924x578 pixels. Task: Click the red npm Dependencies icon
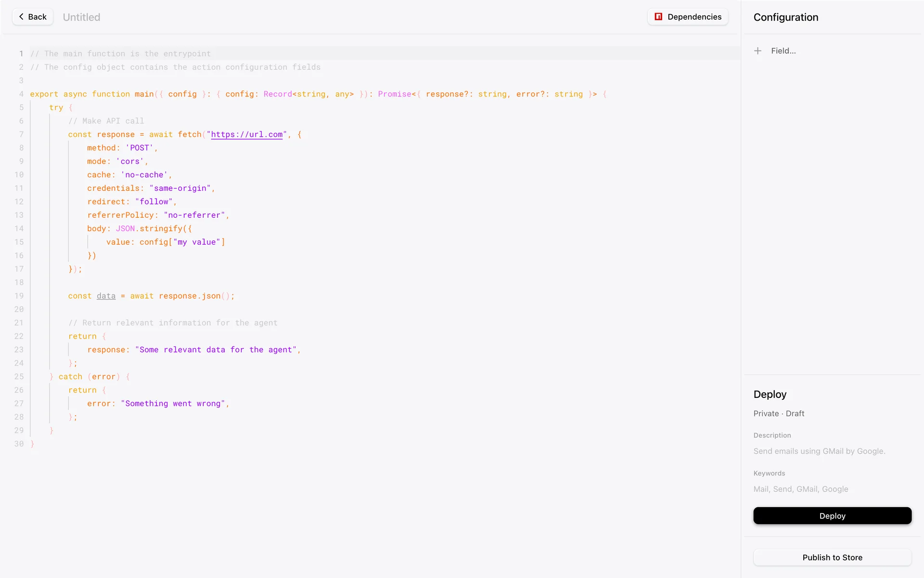click(658, 17)
